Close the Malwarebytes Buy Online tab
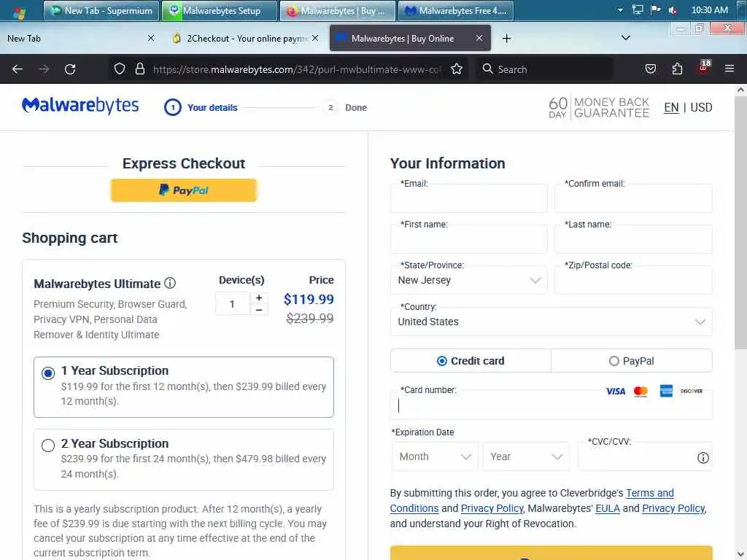 pyautogui.click(x=479, y=38)
